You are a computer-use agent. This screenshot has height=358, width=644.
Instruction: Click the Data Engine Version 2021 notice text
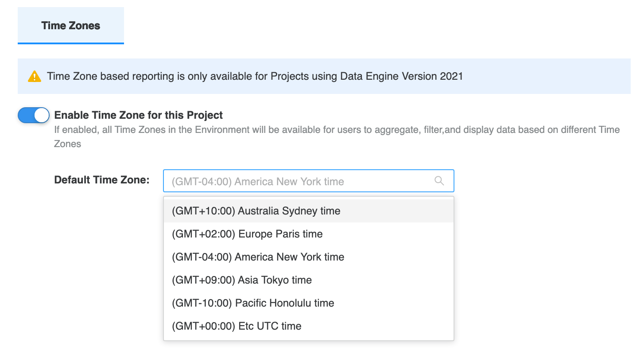click(x=255, y=76)
